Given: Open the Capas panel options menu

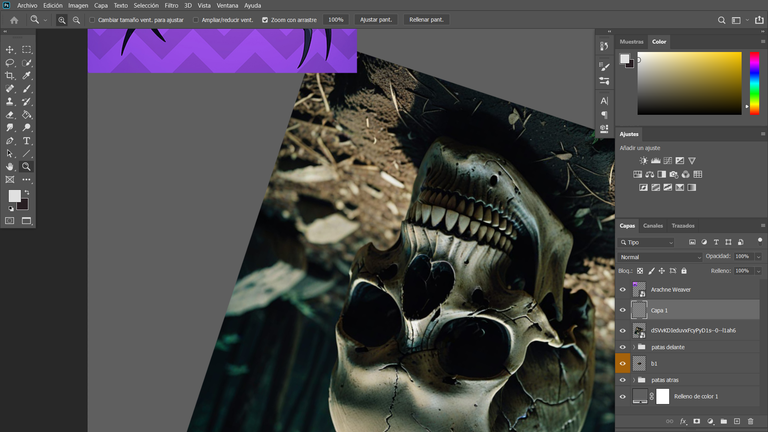Looking at the screenshot, I should [x=763, y=226].
